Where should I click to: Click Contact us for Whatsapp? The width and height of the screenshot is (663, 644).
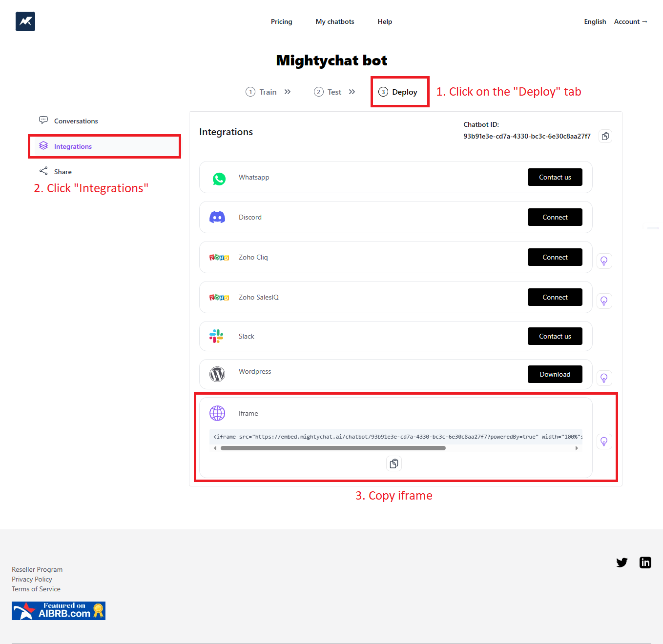coord(555,177)
